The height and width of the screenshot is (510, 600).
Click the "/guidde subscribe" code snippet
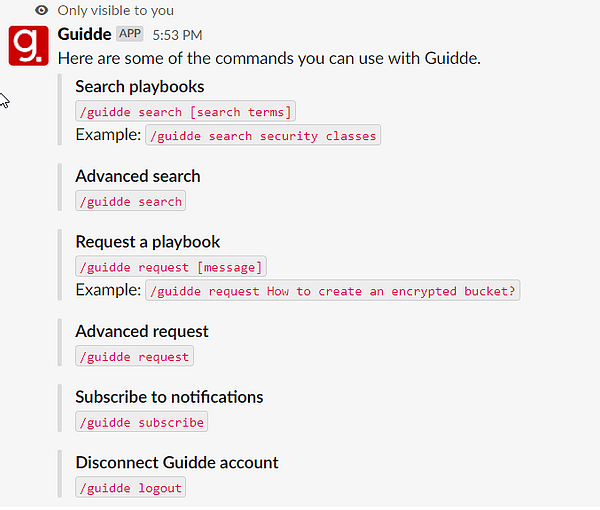click(x=142, y=422)
